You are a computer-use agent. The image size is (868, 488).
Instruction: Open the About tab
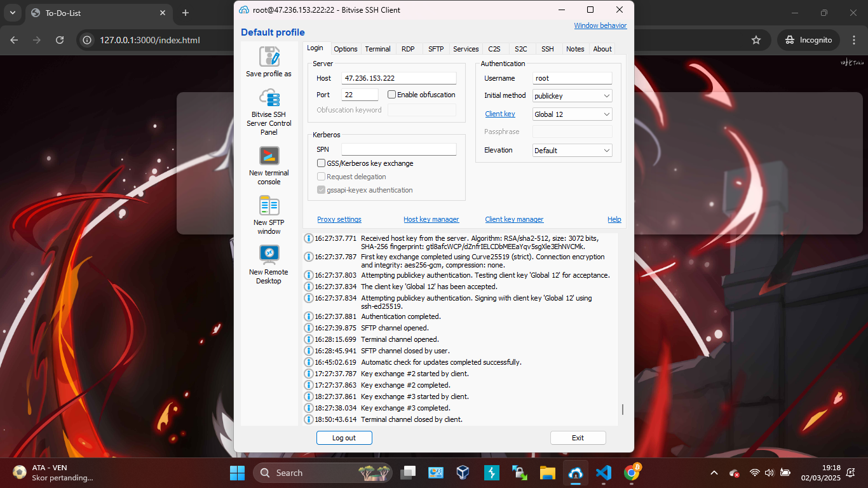click(x=602, y=49)
